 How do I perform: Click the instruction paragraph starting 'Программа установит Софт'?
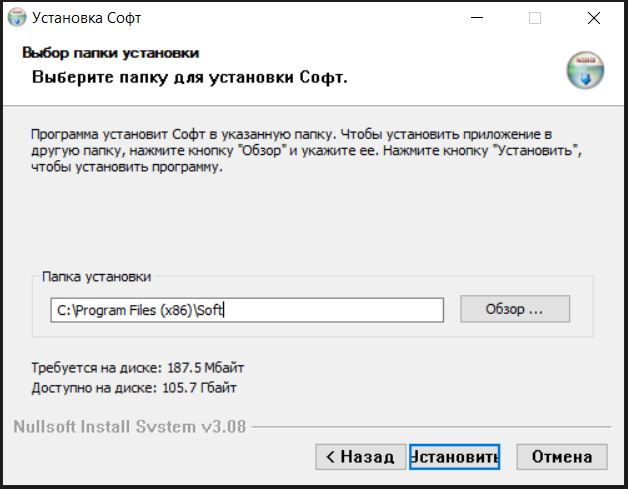coord(306,151)
